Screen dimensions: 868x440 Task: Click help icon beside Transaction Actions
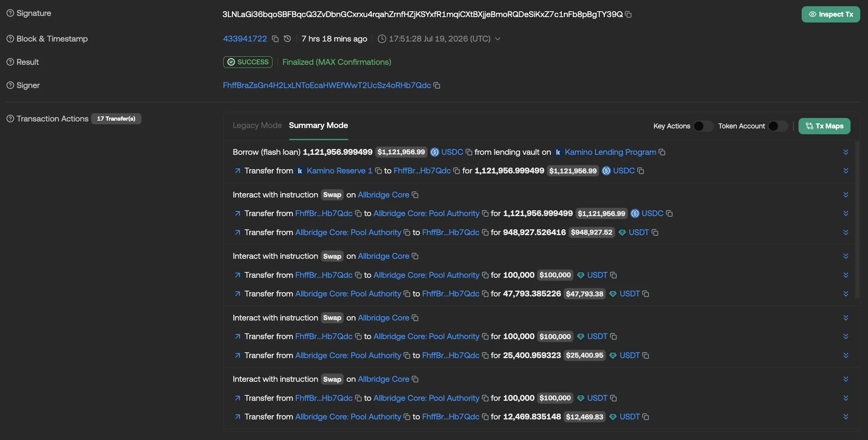pyautogui.click(x=10, y=119)
